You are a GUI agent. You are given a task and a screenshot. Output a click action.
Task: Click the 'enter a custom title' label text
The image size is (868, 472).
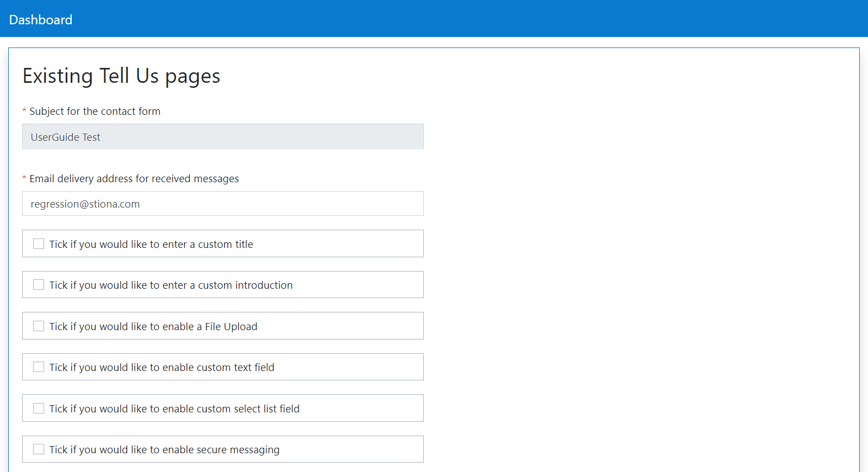click(x=151, y=245)
